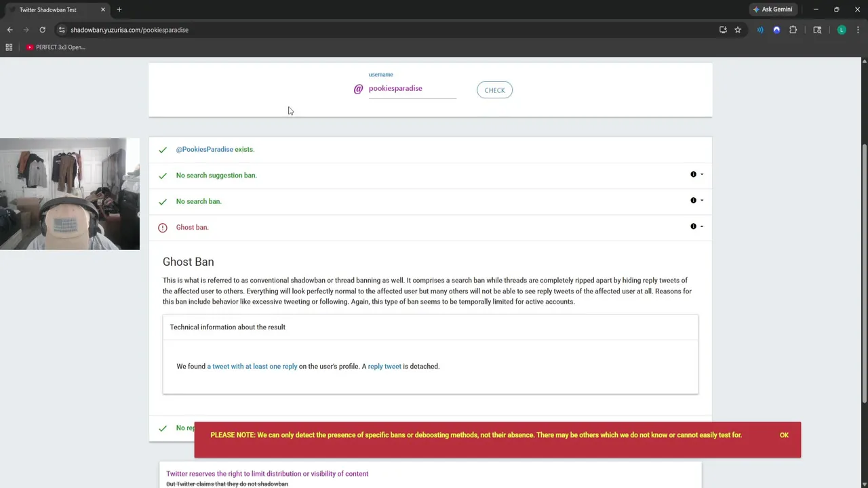Open 'Twitter reserves the right to limit' link
This screenshot has width=868, height=488.
point(267,474)
